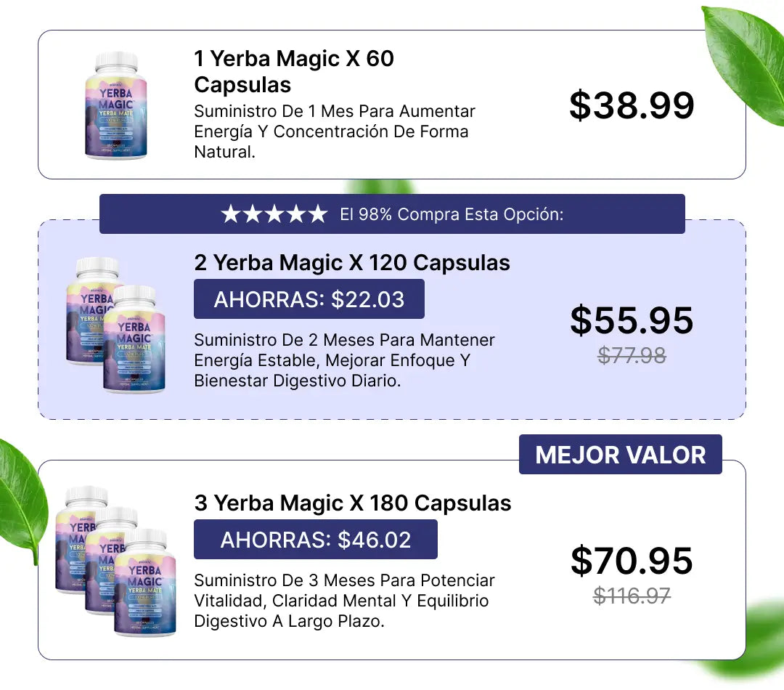This screenshot has height=690, width=784.
Task: Click the AHORRAS: $22.03 savings badge
Action: pos(309,299)
